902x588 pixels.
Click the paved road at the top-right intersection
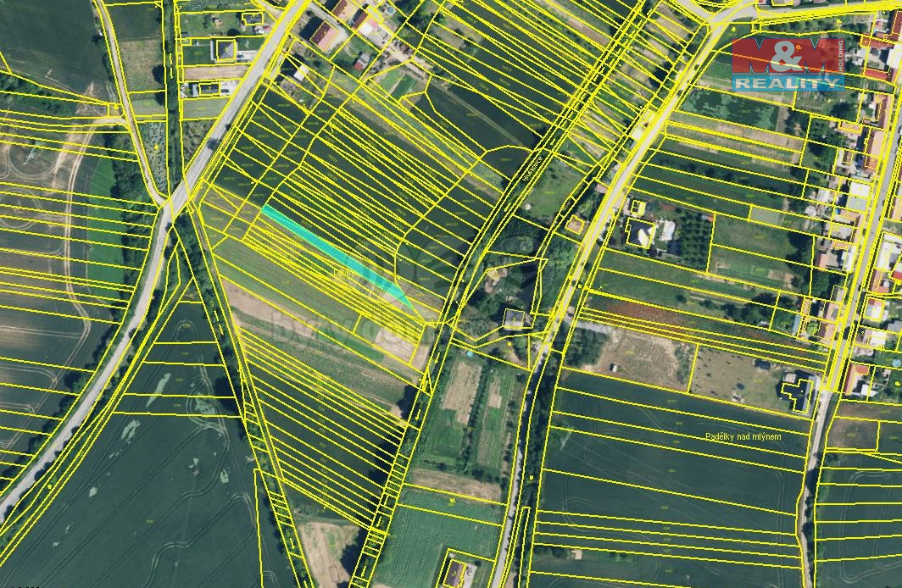[x=714, y=17]
